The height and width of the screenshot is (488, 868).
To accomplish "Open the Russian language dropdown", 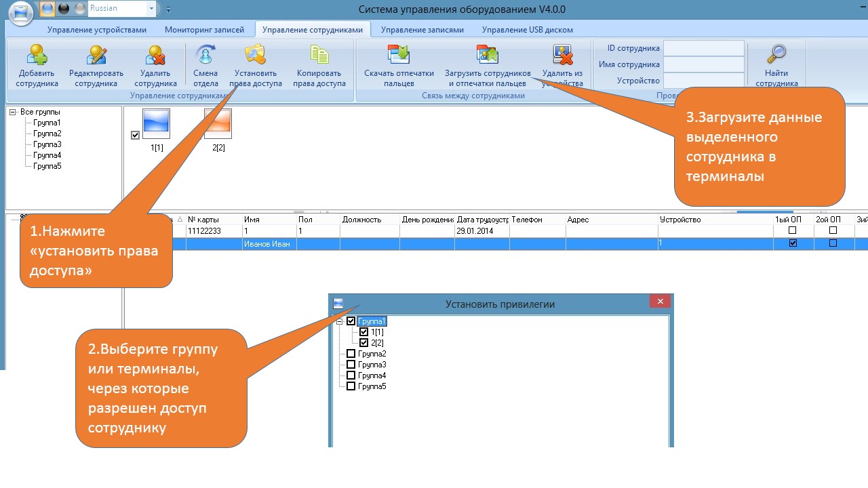I will point(121,9).
